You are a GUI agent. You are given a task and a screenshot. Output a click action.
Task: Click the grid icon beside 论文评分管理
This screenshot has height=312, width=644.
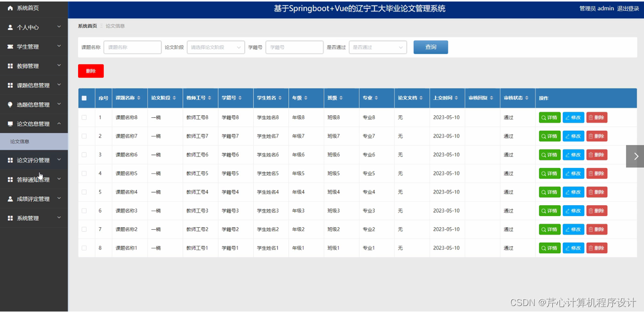(10, 161)
